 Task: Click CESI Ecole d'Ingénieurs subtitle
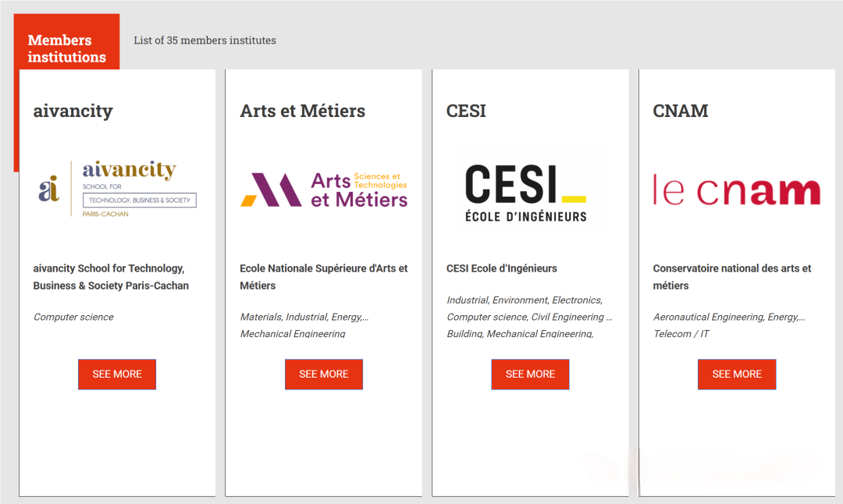click(x=502, y=268)
